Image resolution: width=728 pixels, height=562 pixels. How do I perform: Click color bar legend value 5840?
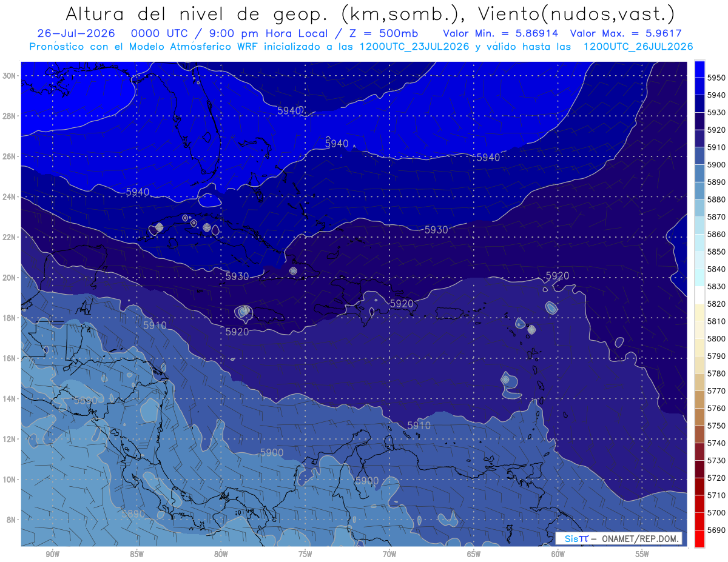716,269
